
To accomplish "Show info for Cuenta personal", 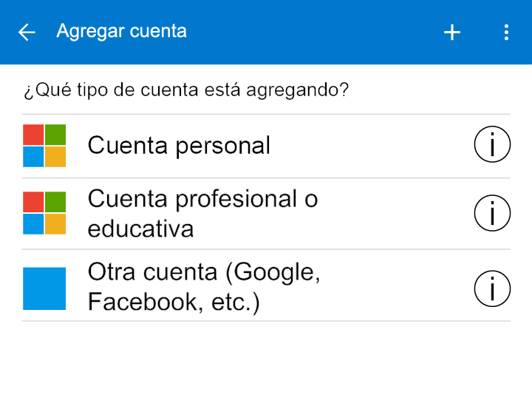I will click(492, 144).
